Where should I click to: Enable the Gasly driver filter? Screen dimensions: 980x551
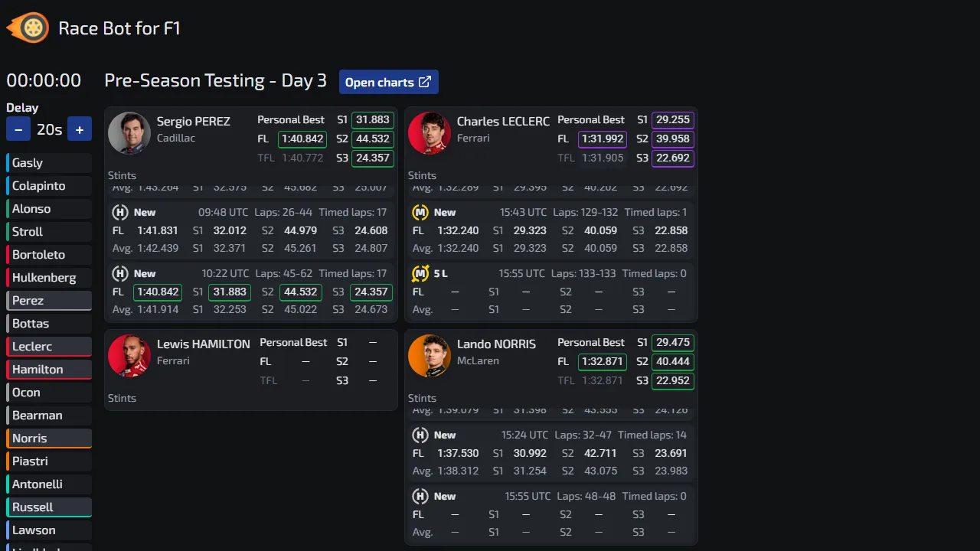coord(48,162)
